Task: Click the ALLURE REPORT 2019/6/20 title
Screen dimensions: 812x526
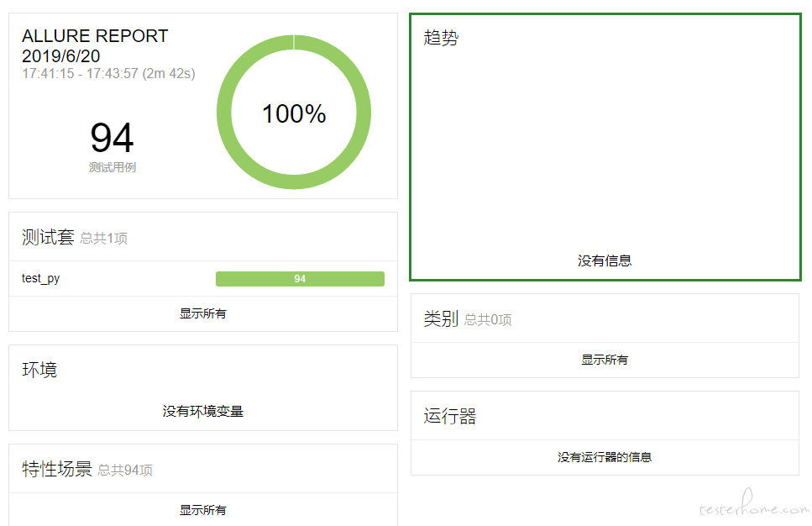Action: click(95, 45)
